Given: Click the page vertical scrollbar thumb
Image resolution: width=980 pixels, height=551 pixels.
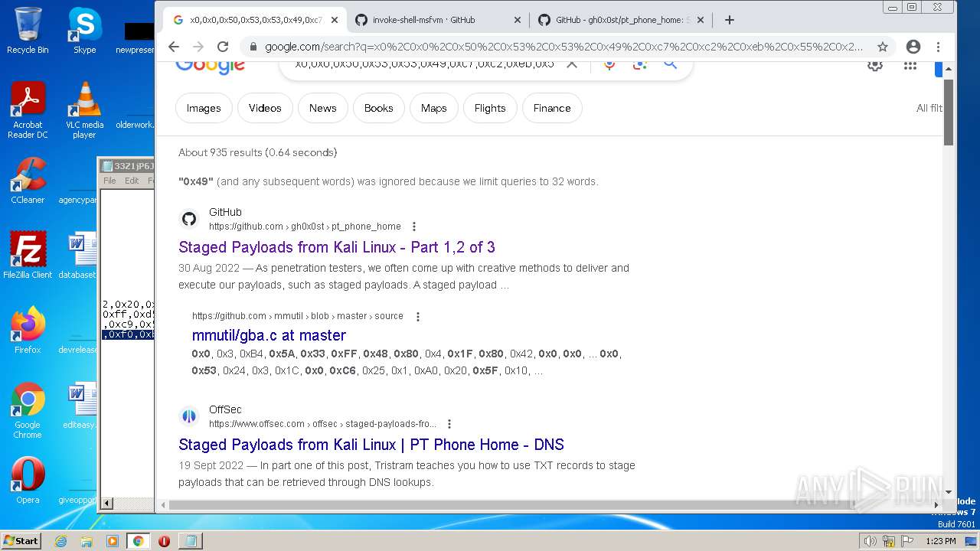Looking at the screenshot, I should pyautogui.click(x=949, y=112).
